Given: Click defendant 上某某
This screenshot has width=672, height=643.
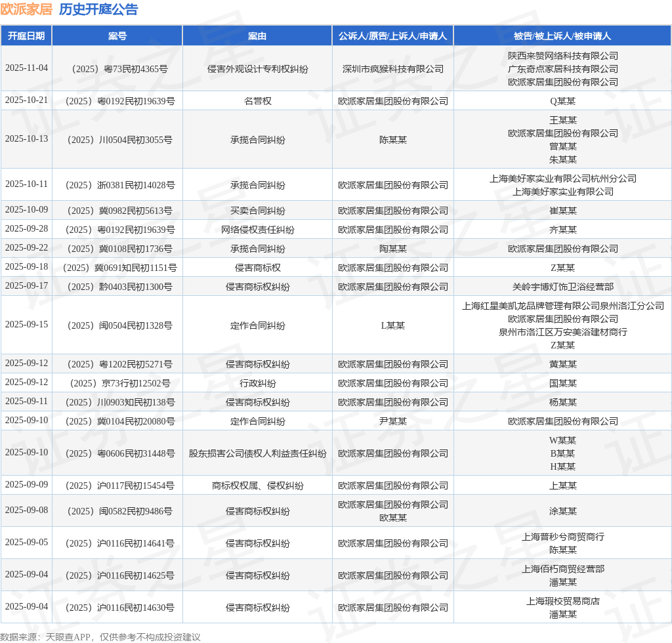Looking at the screenshot, I should point(562,486).
